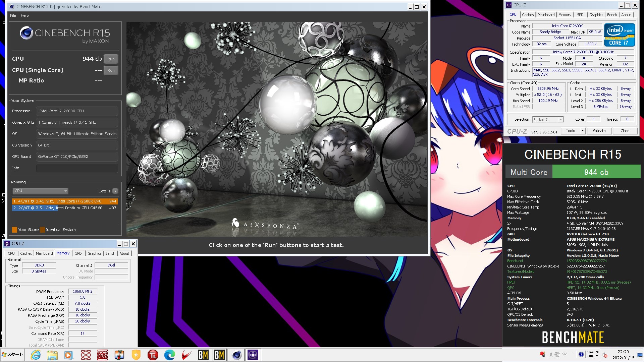The image size is (644, 362).
Task: Select About tab in bottom CPU-Z window
Action: coord(124,253)
